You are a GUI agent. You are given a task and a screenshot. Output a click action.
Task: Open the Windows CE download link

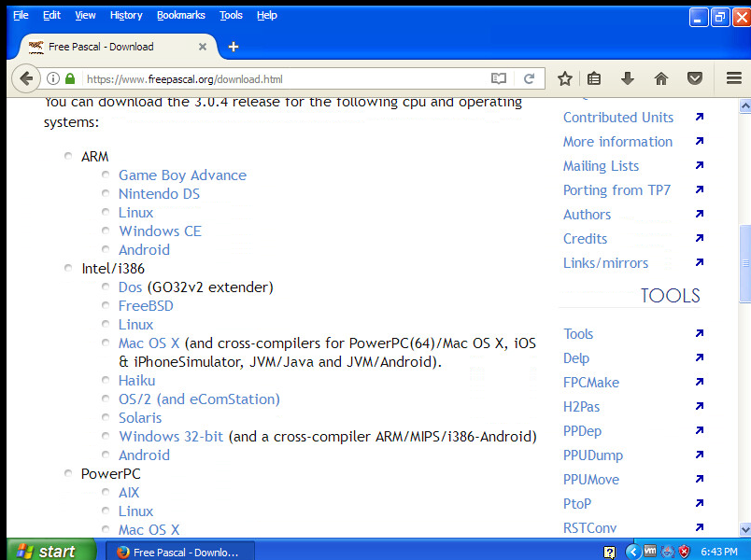click(x=160, y=231)
